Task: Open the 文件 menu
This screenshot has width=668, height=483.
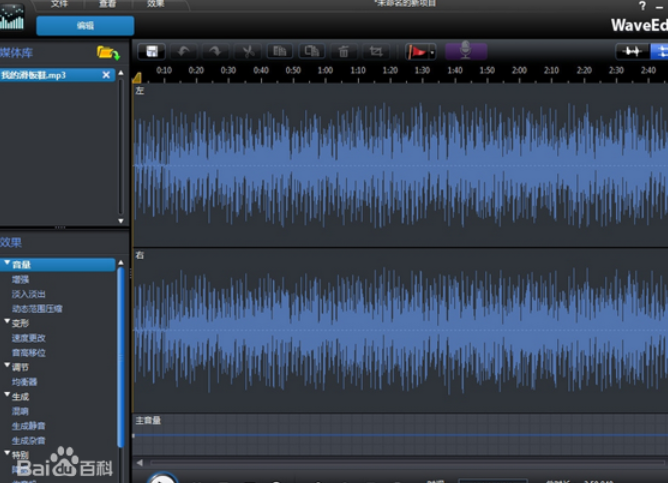Action: (x=59, y=4)
